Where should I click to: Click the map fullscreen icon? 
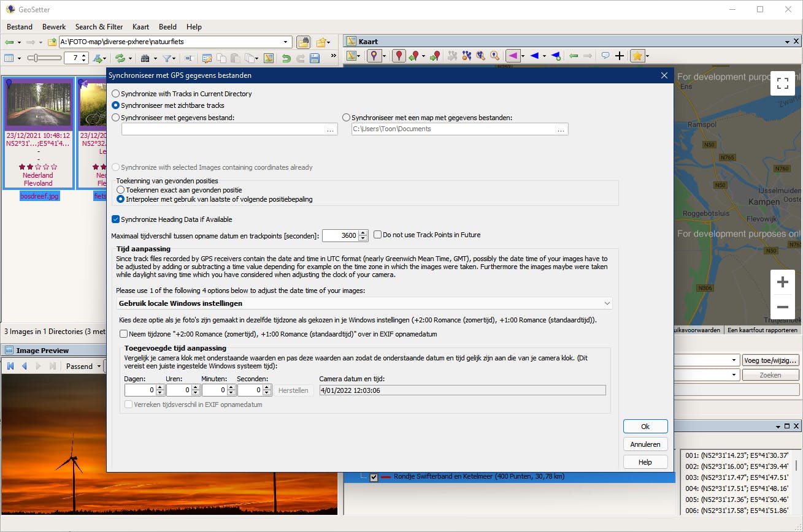[x=783, y=83]
